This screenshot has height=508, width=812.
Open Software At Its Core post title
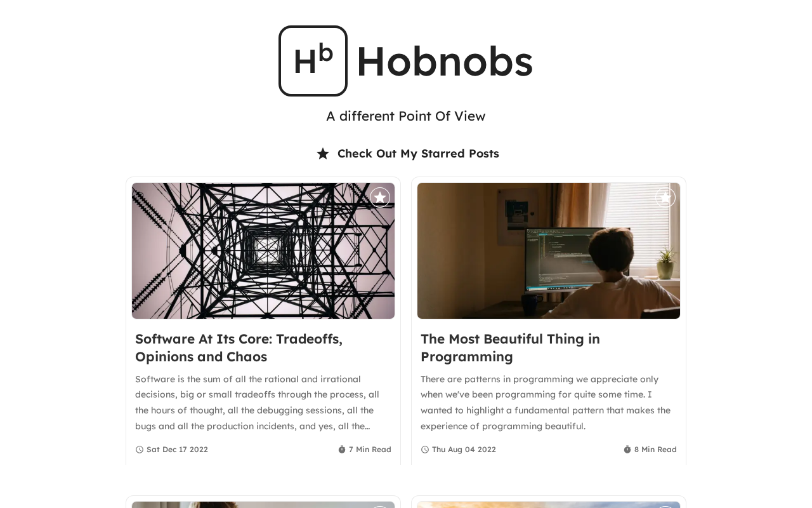point(239,348)
